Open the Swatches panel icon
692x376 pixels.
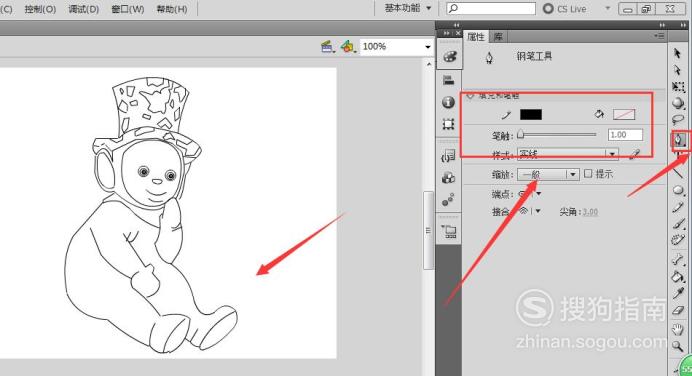point(449,80)
